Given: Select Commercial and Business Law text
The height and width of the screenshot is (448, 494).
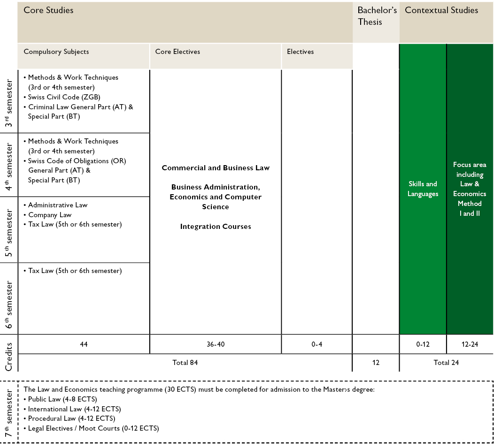Looking at the screenshot, I should (216, 168).
